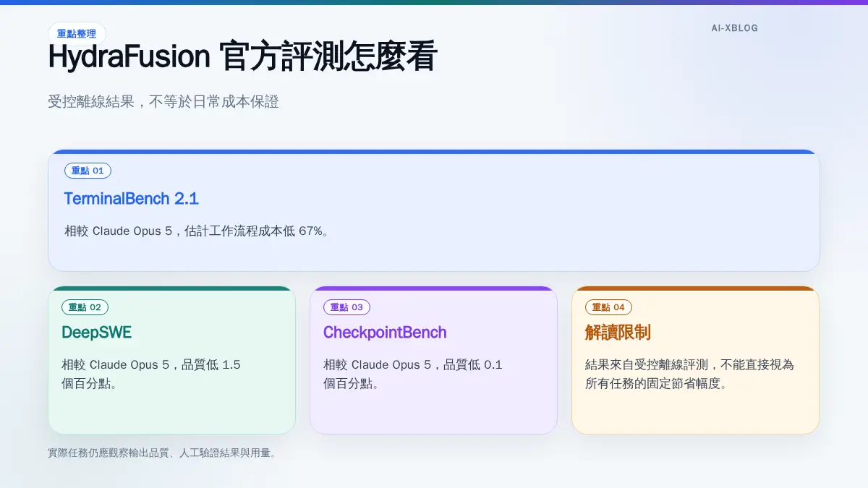Open the 解讀限制 heading
This screenshot has width=868, height=488.
618,333
